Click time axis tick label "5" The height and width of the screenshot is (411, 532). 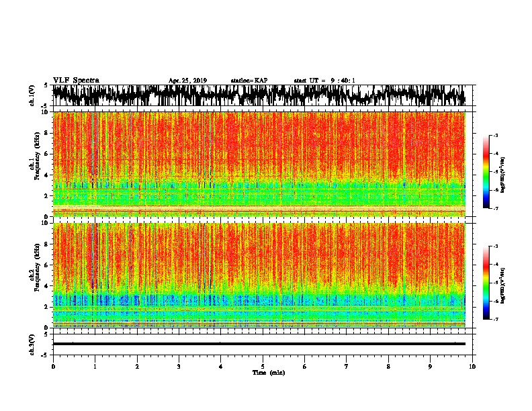pos(263,367)
